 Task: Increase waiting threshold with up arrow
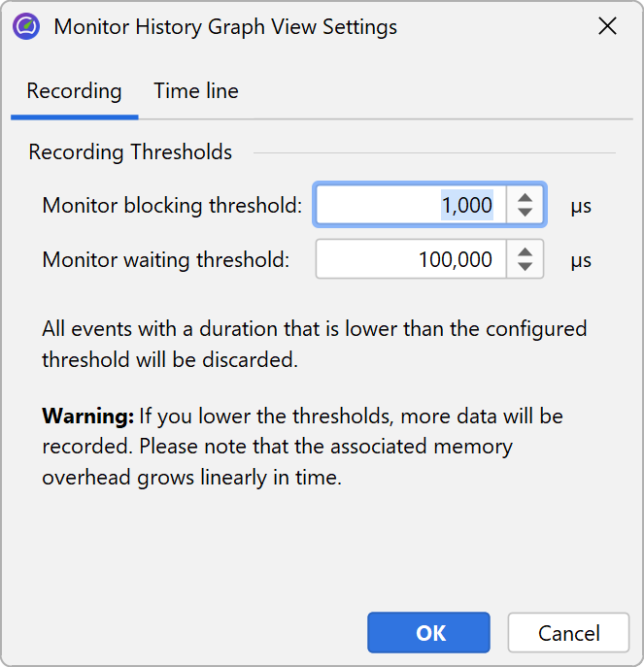pos(525,251)
